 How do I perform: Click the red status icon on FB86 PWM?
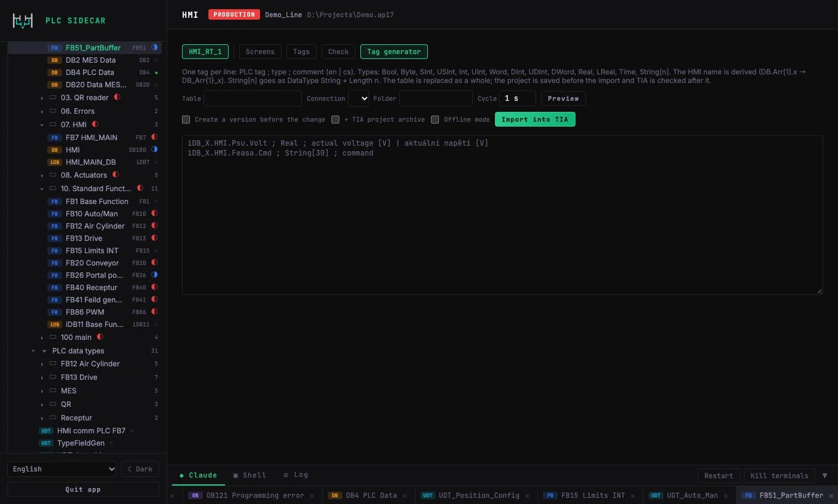coord(154,312)
